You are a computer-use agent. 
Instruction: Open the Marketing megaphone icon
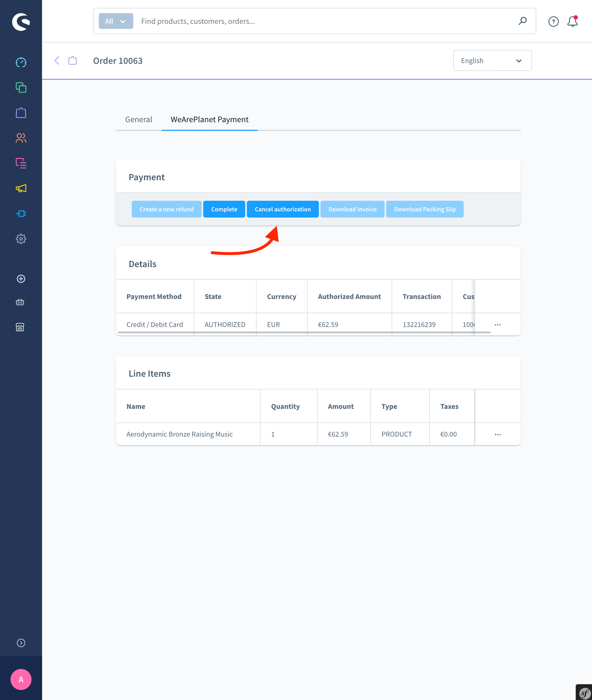point(21,189)
